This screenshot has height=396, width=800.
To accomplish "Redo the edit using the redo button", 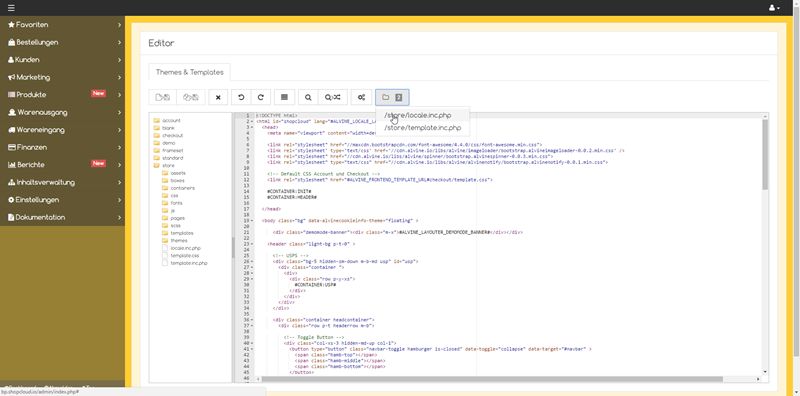I will click(x=260, y=97).
